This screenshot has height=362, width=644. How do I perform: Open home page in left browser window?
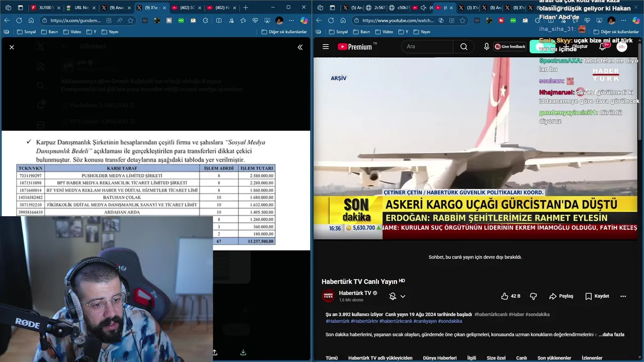pos(31,20)
